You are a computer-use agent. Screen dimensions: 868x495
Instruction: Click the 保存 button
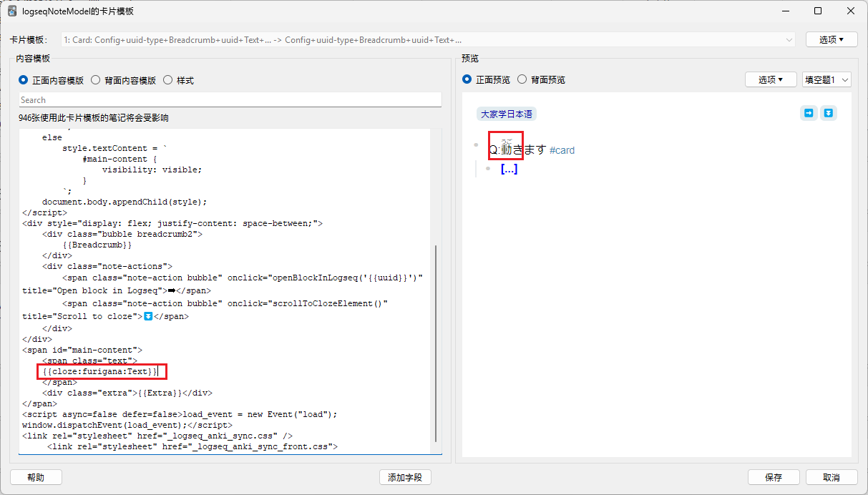pyautogui.click(x=774, y=477)
